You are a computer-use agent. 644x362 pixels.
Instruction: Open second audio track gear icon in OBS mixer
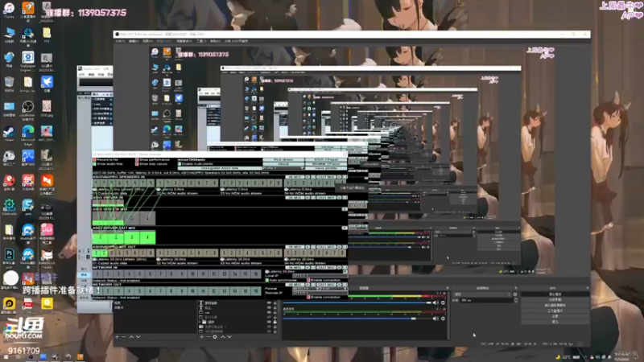[443, 318]
